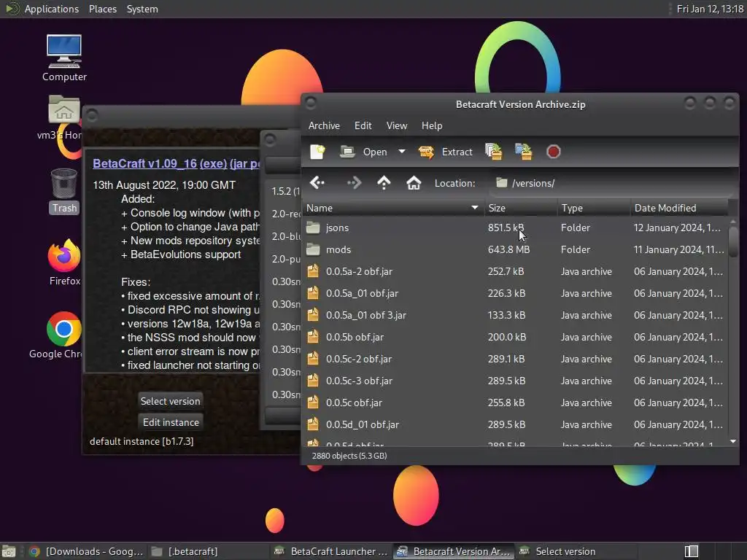
Task: Go back with the left arrow icon
Action: [x=317, y=183]
